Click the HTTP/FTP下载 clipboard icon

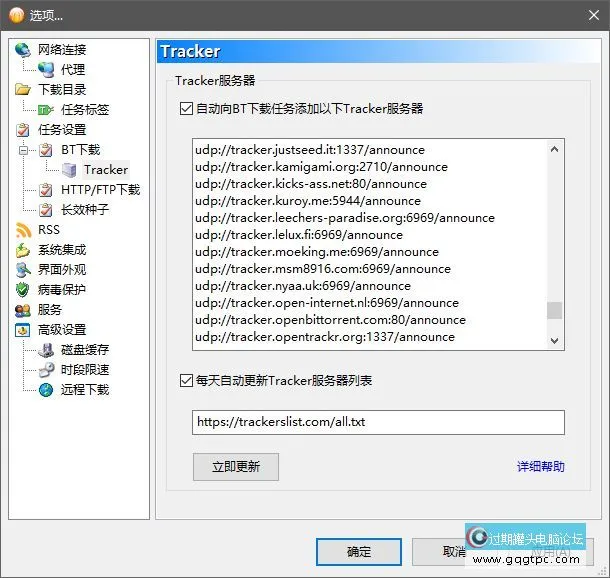pyautogui.click(x=46, y=190)
